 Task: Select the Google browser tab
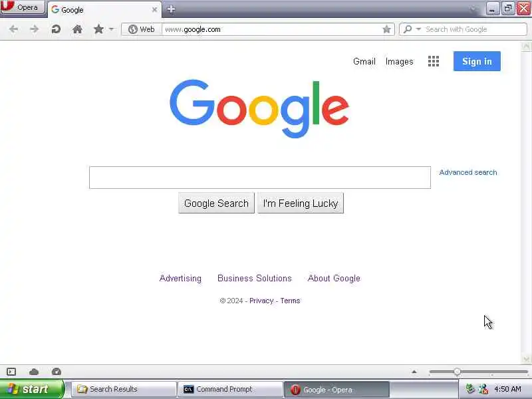[x=104, y=10]
